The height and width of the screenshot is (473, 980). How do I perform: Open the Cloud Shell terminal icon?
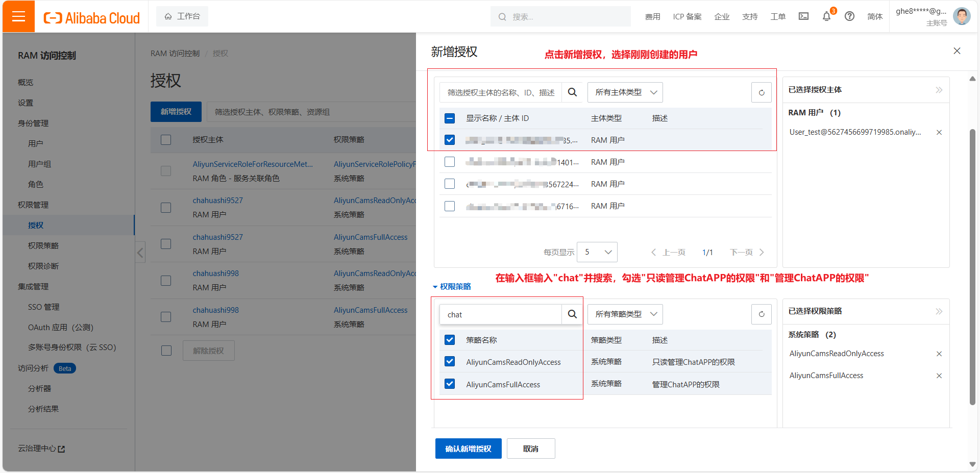803,16
